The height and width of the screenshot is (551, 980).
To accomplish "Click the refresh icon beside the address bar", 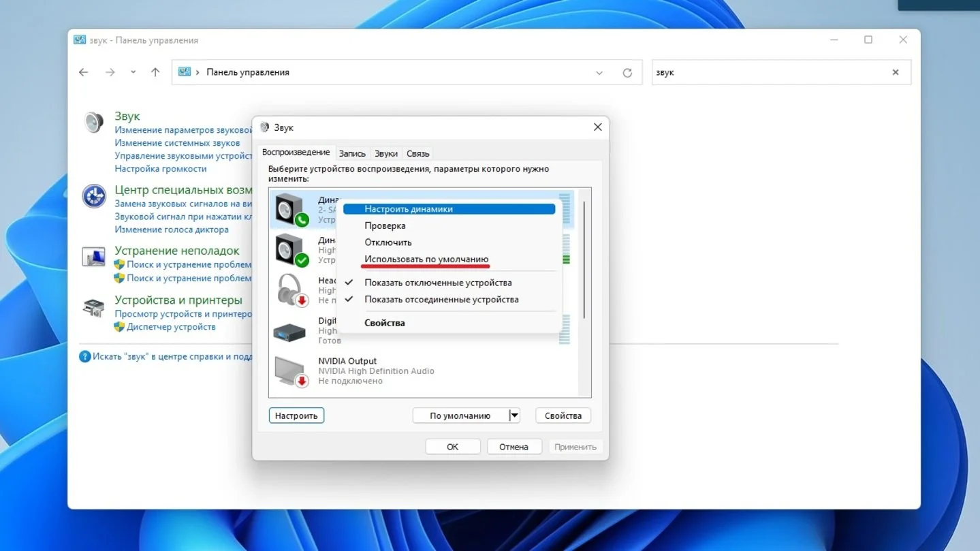I will 627,73.
